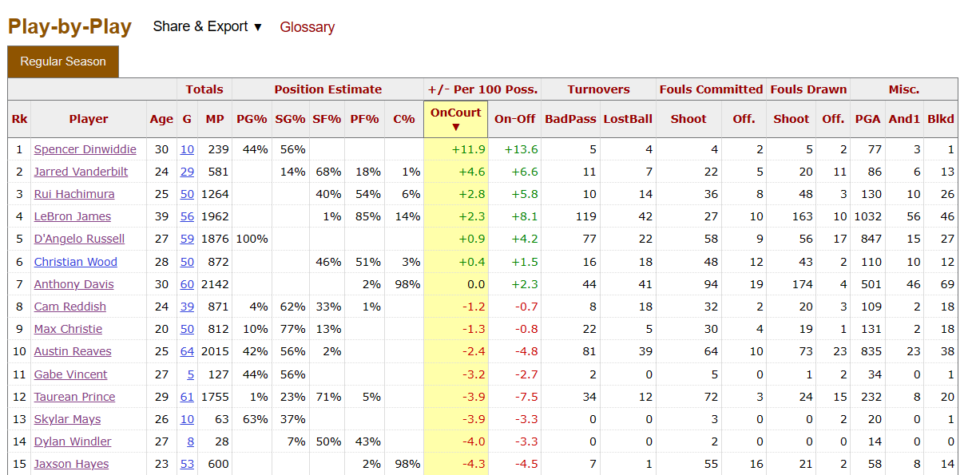Image resolution: width=980 pixels, height=475 pixels.
Task: Click the MP column header
Action: pyautogui.click(x=215, y=119)
